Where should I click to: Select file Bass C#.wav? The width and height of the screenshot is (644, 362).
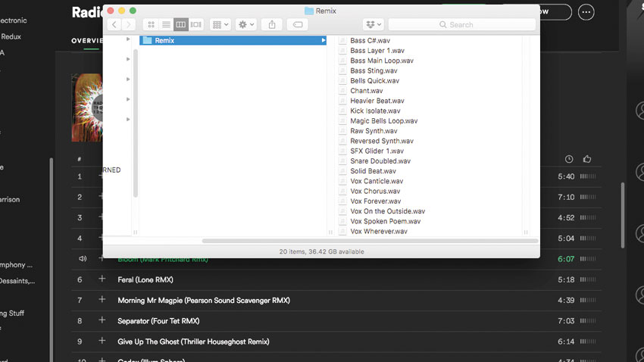(370, 40)
